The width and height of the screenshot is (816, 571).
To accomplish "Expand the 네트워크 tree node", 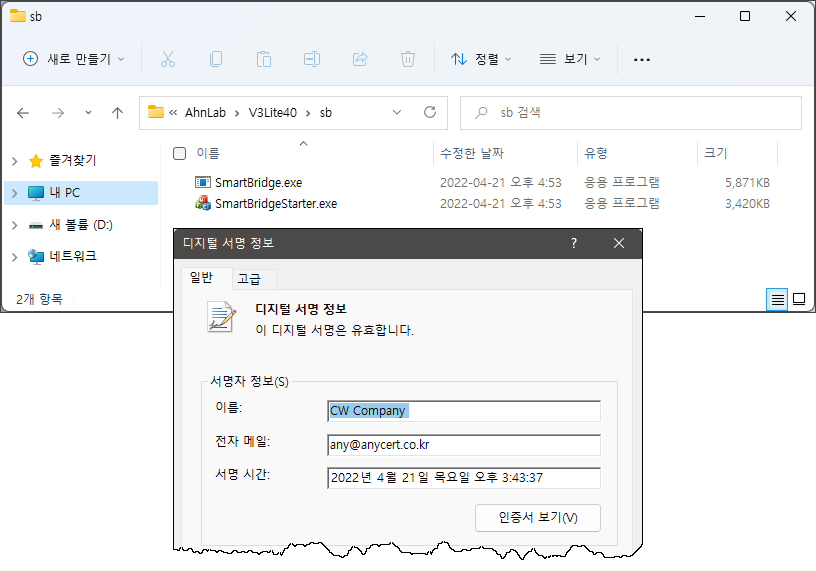I will click(x=15, y=257).
